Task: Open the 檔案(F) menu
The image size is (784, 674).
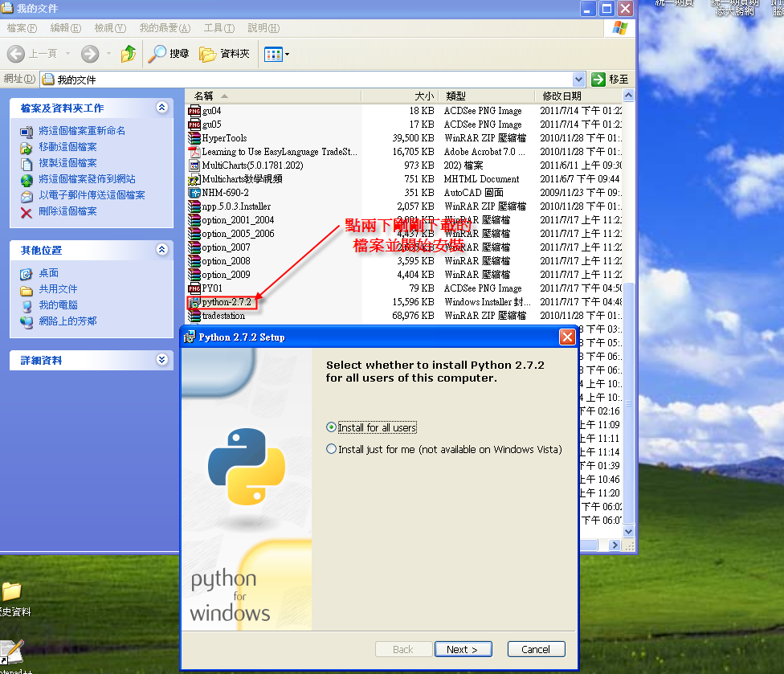Action: (22, 28)
